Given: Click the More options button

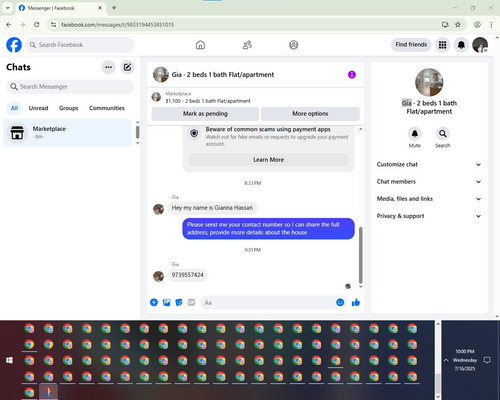Looking at the screenshot, I should (x=310, y=114).
